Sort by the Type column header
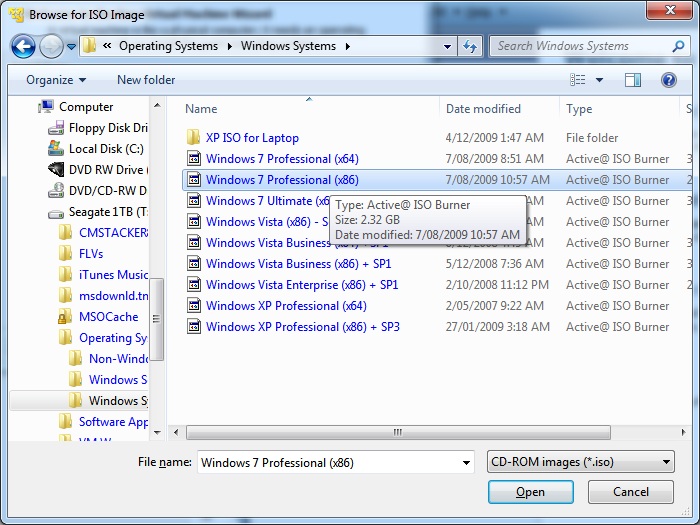 [579, 109]
